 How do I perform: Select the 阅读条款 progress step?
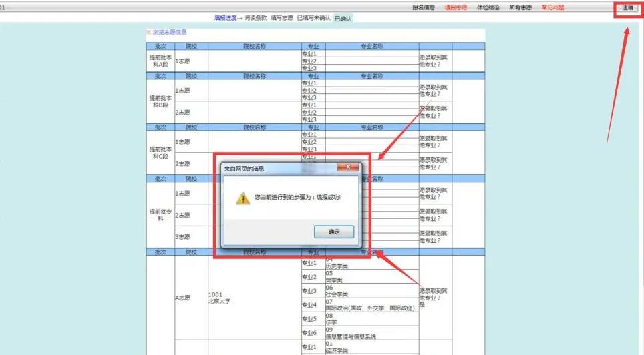[255, 18]
